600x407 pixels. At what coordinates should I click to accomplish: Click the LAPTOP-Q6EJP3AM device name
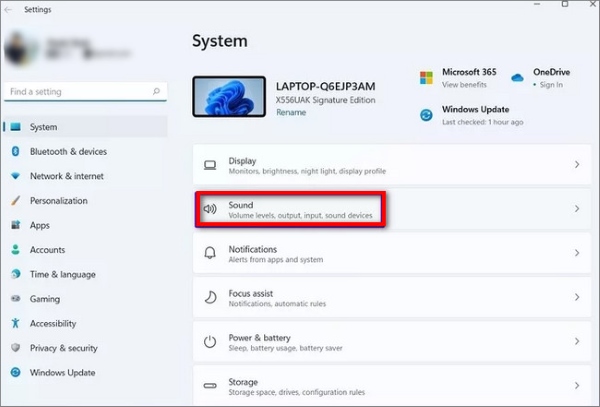326,86
